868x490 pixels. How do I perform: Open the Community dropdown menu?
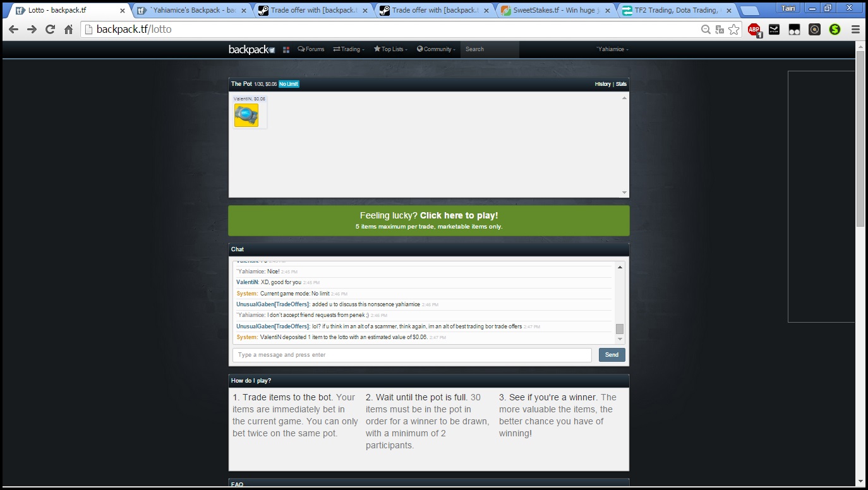pos(436,49)
